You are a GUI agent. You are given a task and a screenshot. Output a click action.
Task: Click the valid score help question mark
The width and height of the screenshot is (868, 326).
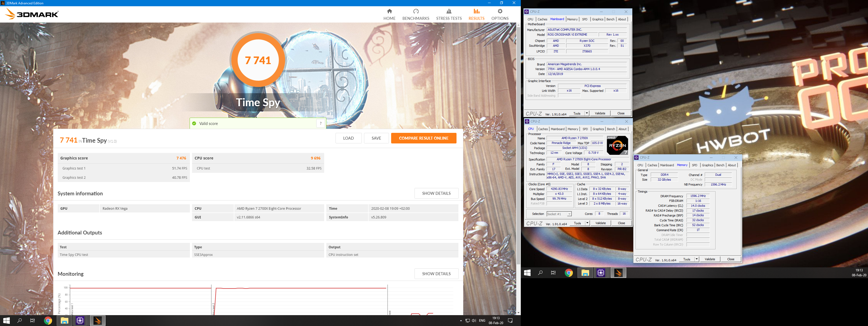320,123
